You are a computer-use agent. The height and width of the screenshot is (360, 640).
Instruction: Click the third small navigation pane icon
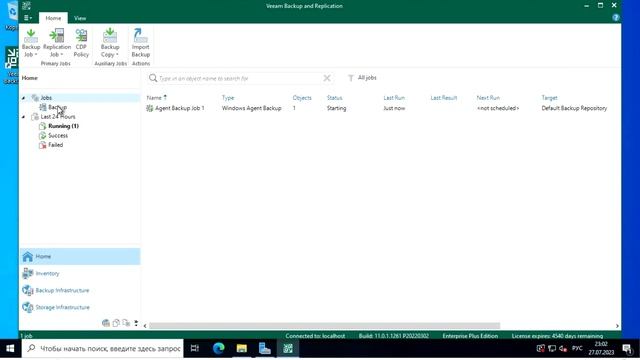[x=126, y=323]
